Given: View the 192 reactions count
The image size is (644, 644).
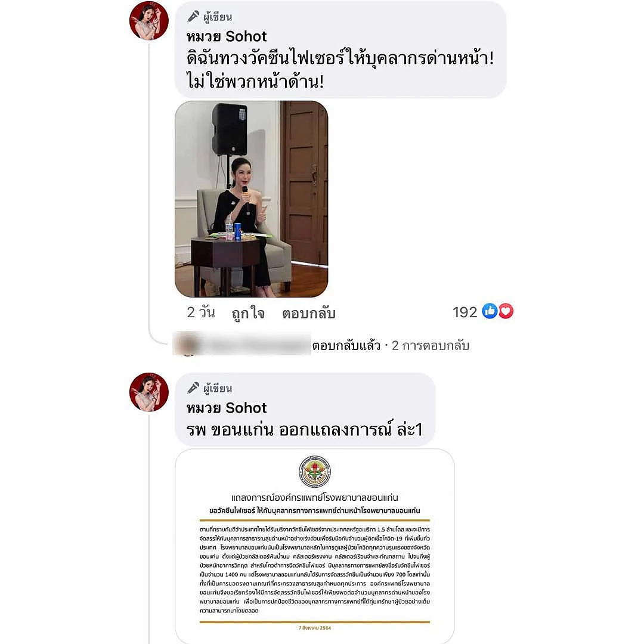Looking at the screenshot, I should [465, 312].
